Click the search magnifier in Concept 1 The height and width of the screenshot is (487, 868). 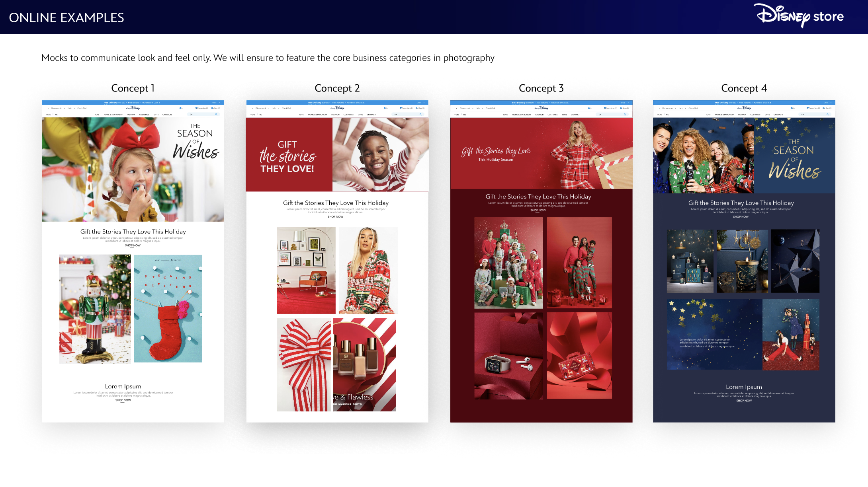(216, 114)
